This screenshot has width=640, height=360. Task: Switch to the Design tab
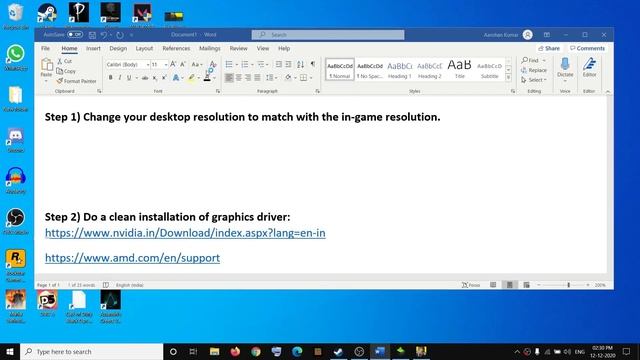(118, 48)
